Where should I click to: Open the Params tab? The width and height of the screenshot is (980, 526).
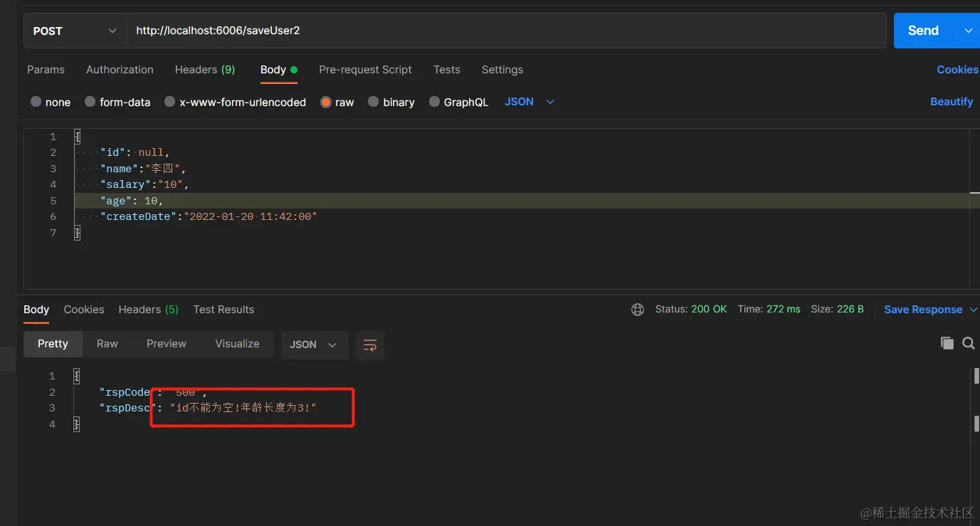pos(46,70)
